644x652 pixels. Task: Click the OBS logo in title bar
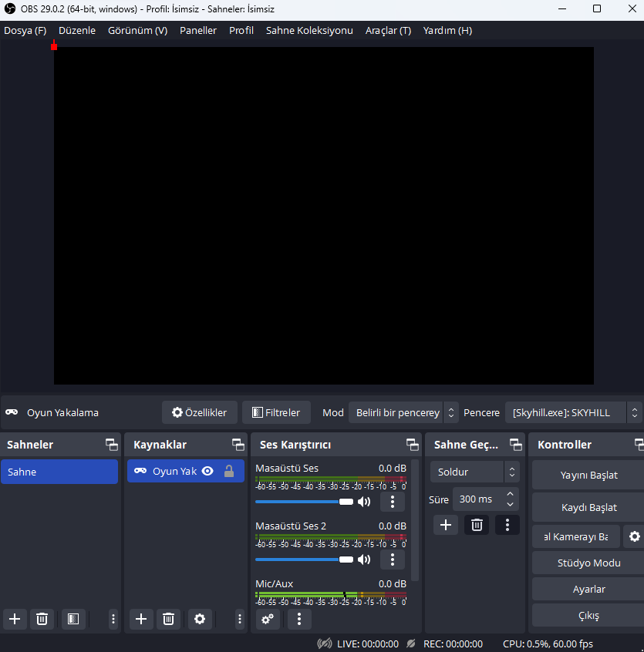[10, 8]
